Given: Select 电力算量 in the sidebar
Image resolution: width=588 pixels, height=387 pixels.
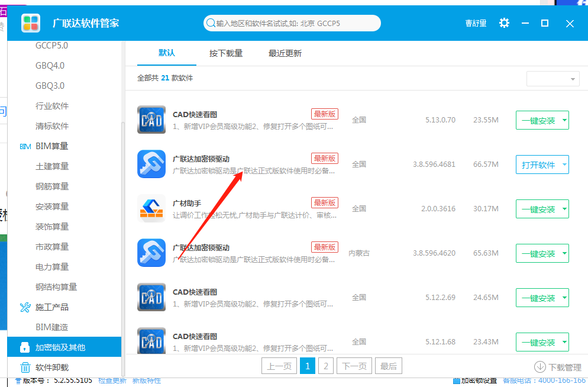Looking at the screenshot, I should point(52,267).
